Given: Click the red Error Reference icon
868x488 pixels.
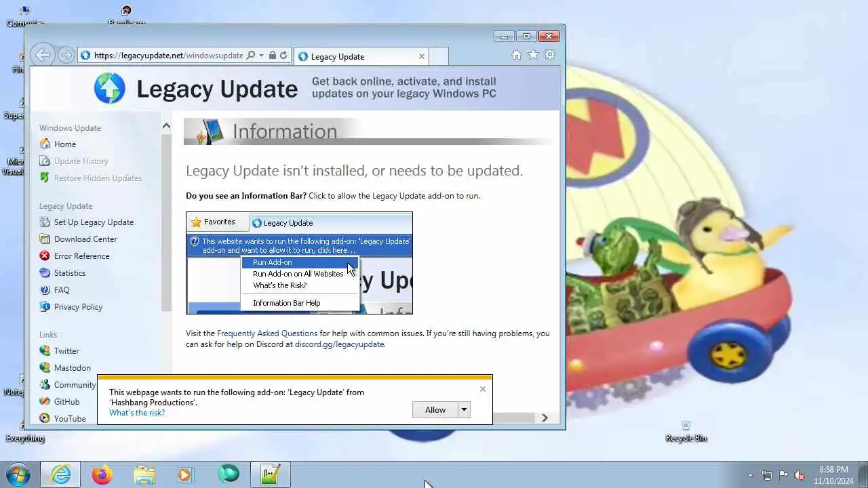Looking at the screenshot, I should [45, 256].
